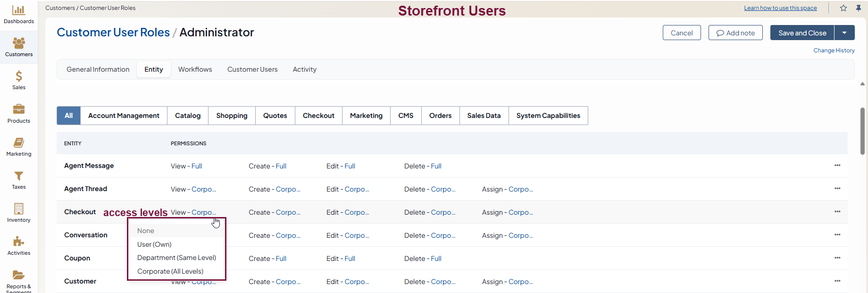Open Coupon row ellipsis actions menu
868x293 pixels.
[837, 258]
